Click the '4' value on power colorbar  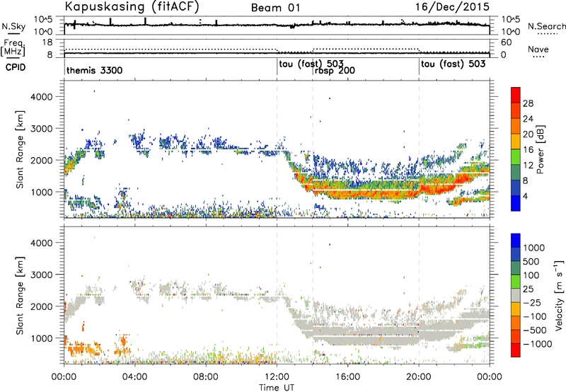(526, 196)
